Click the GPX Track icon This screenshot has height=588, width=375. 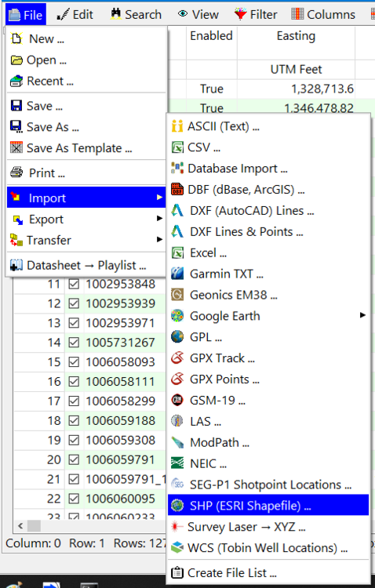(x=177, y=358)
